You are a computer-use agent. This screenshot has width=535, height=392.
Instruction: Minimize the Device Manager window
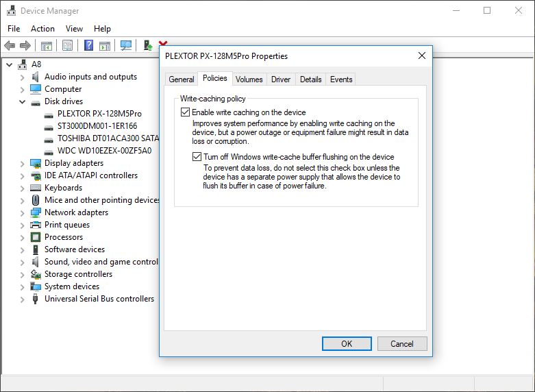pos(456,10)
